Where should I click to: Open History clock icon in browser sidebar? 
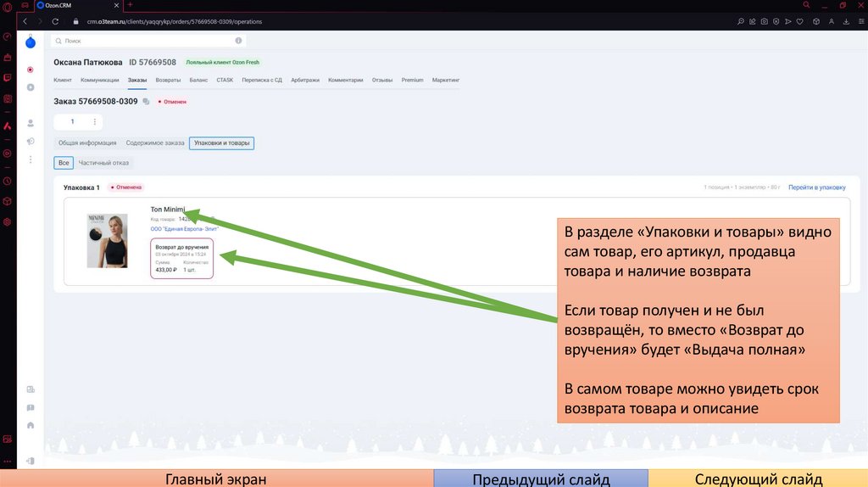pos(7,182)
